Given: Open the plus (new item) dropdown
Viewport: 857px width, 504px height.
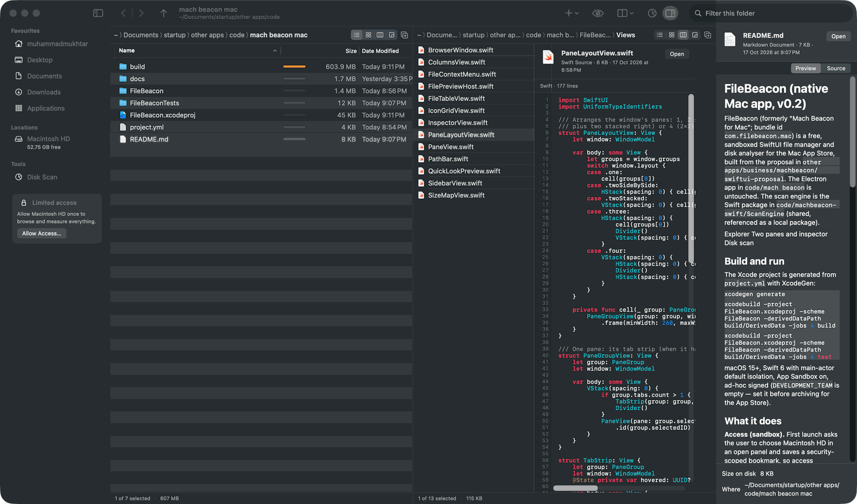Looking at the screenshot, I should [572, 13].
